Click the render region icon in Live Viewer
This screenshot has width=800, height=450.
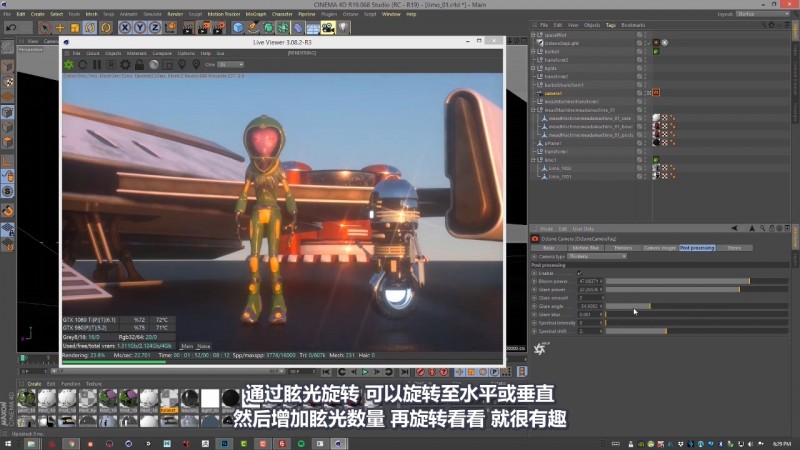coord(168,65)
